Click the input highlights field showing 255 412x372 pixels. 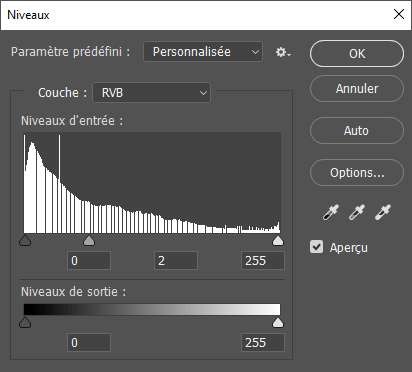coord(263,261)
